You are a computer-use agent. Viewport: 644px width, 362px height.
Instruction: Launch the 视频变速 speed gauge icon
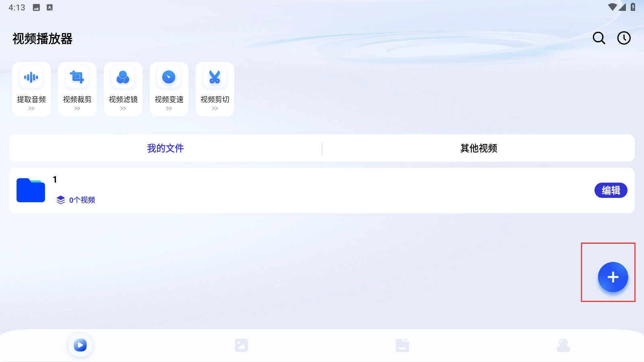(x=169, y=77)
